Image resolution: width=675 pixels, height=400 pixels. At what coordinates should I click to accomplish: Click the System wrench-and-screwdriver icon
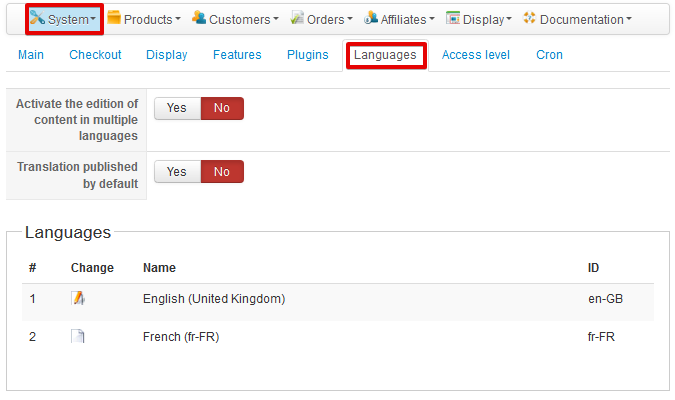pos(37,18)
